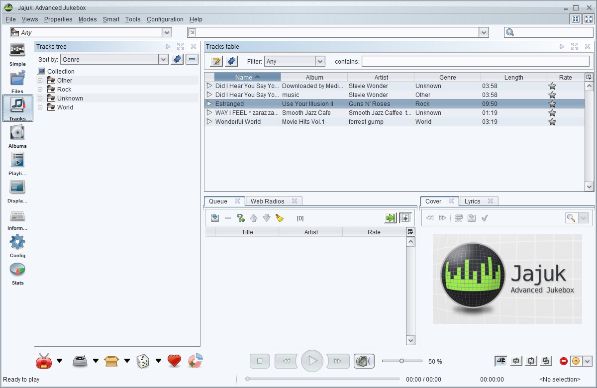This screenshot has width=597, height=388.
Task: Click the Stop button
Action: (260, 361)
